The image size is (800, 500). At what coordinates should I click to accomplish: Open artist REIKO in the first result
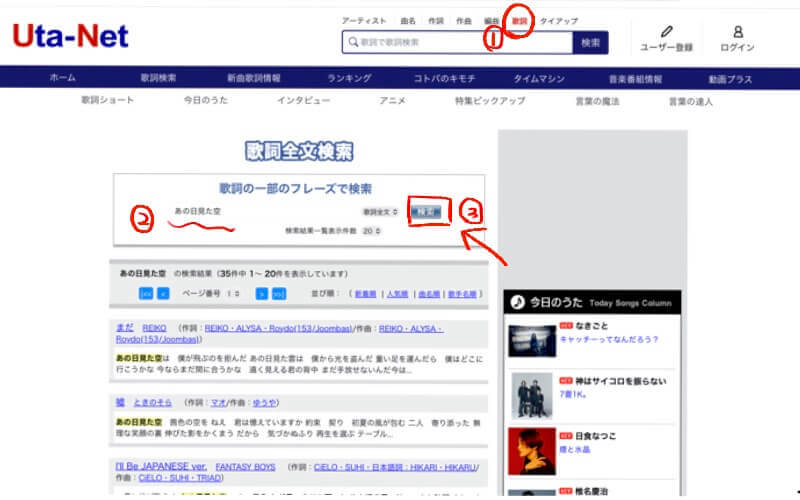click(154, 328)
